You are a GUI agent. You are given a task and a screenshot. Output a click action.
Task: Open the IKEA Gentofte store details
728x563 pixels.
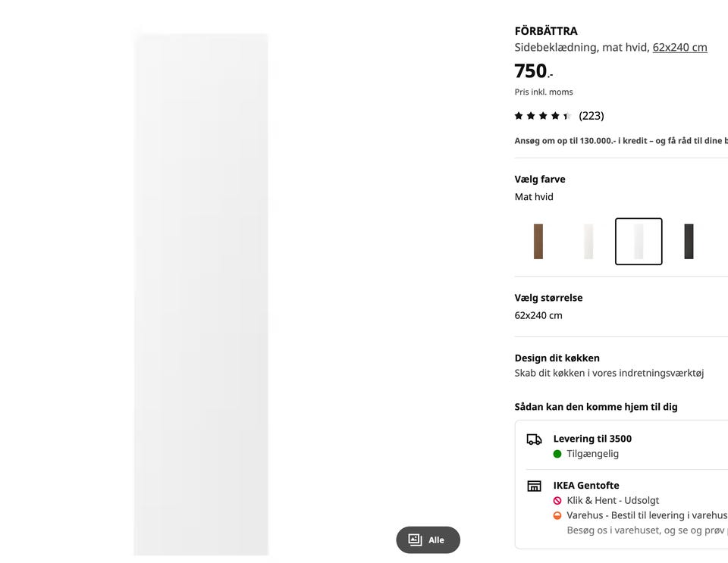click(586, 486)
